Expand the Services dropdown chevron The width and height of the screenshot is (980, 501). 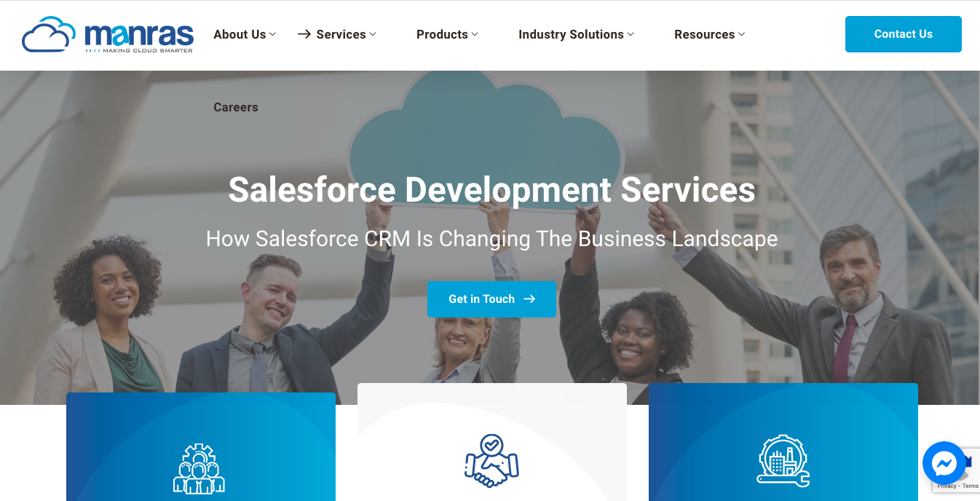(x=373, y=34)
